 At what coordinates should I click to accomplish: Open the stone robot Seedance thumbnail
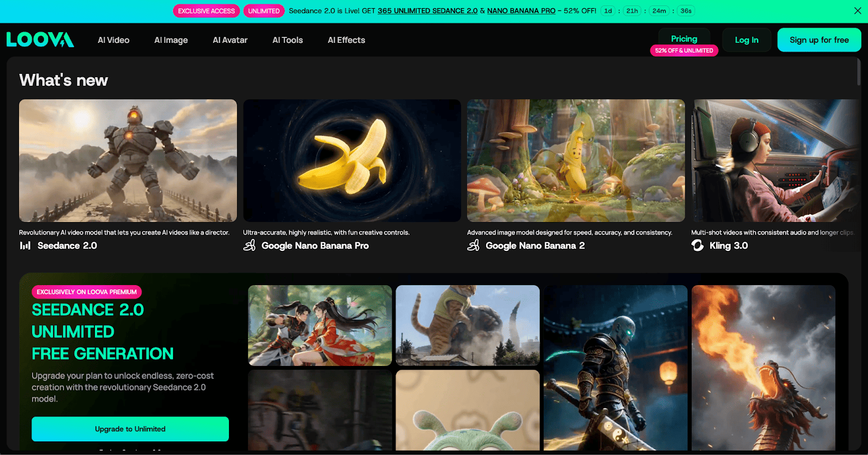point(128,161)
